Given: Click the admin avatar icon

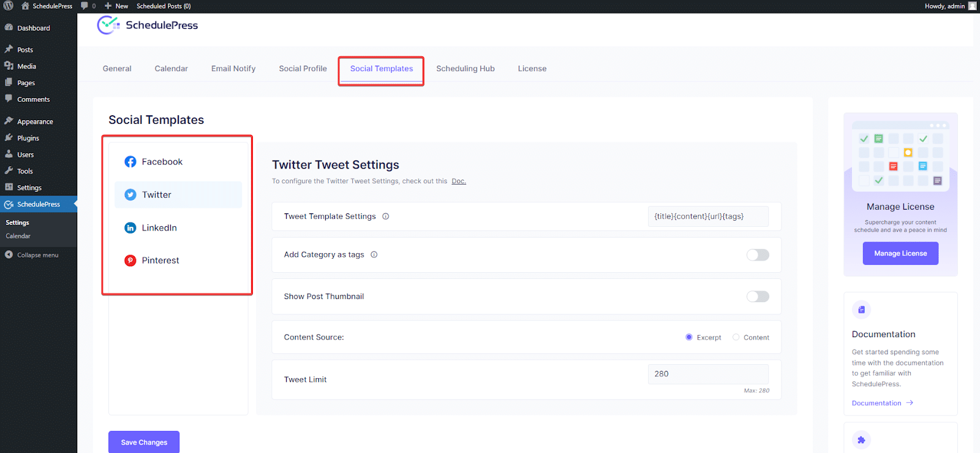Looking at the screenshot, I should [972, 6].
